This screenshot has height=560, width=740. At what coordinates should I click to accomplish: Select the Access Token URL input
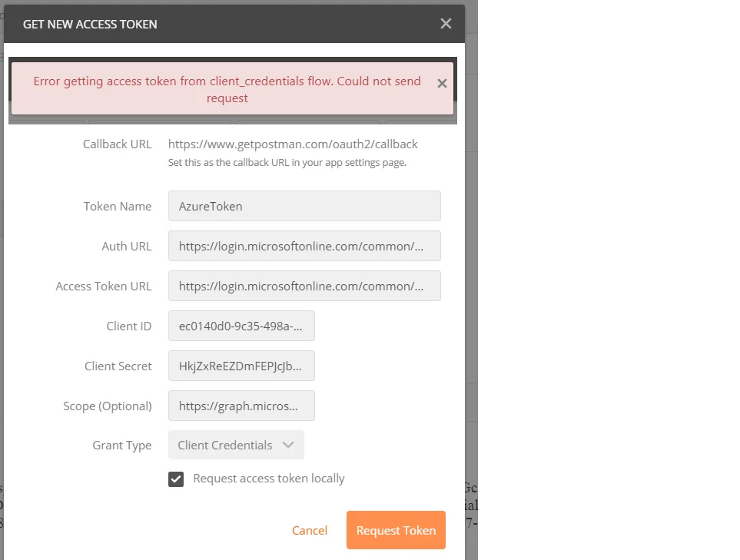pyautogui.click(x=304, y=286)
